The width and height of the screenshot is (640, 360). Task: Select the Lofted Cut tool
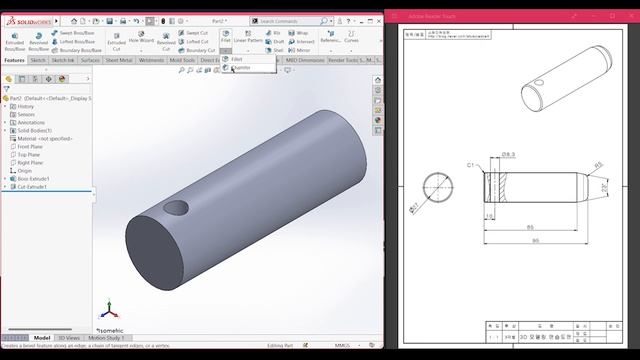193,42
